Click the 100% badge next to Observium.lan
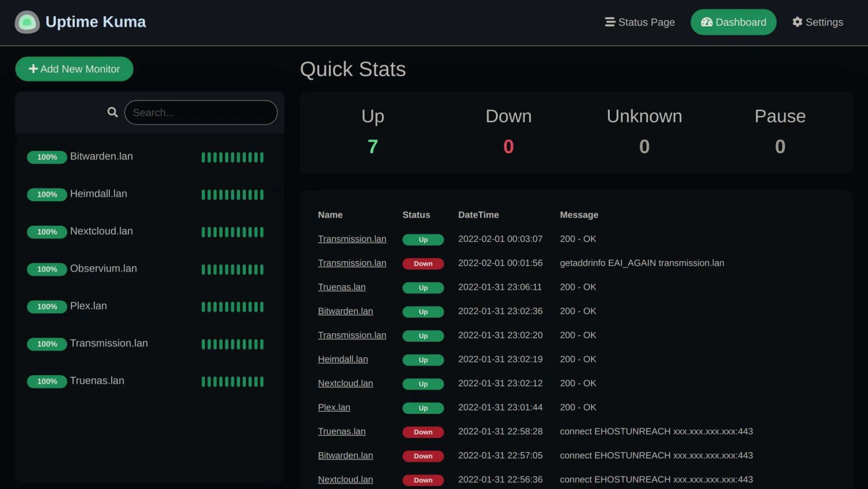 [47, 269]
